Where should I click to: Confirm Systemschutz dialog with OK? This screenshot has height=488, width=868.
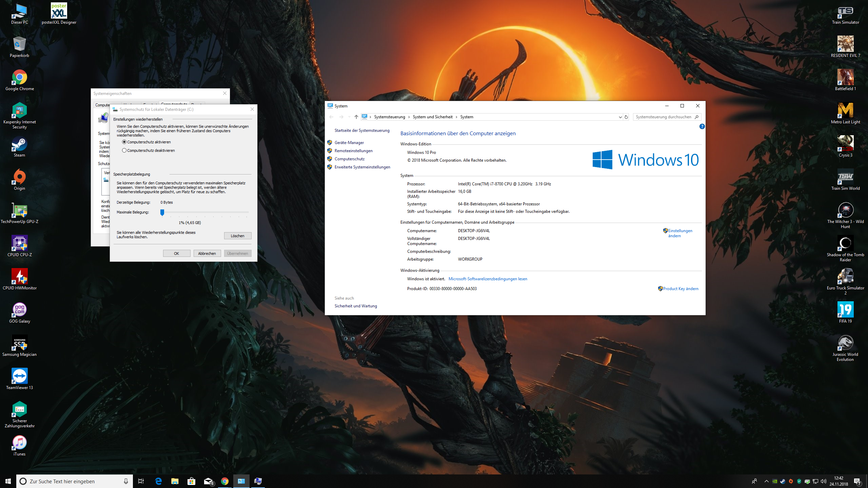click(177, 253)
